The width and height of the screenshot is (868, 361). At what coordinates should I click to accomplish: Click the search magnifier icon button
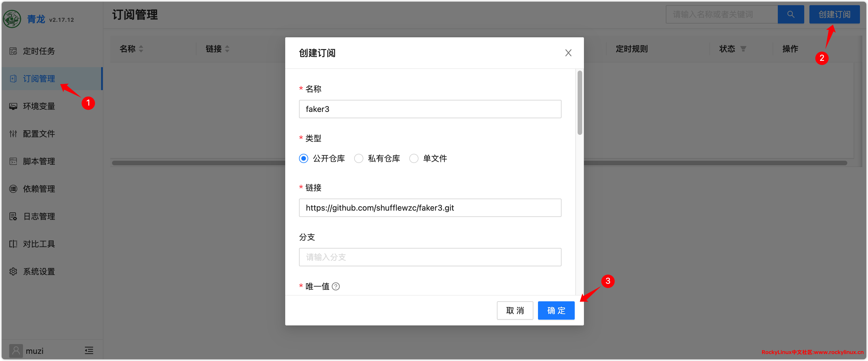coord(790,14)
